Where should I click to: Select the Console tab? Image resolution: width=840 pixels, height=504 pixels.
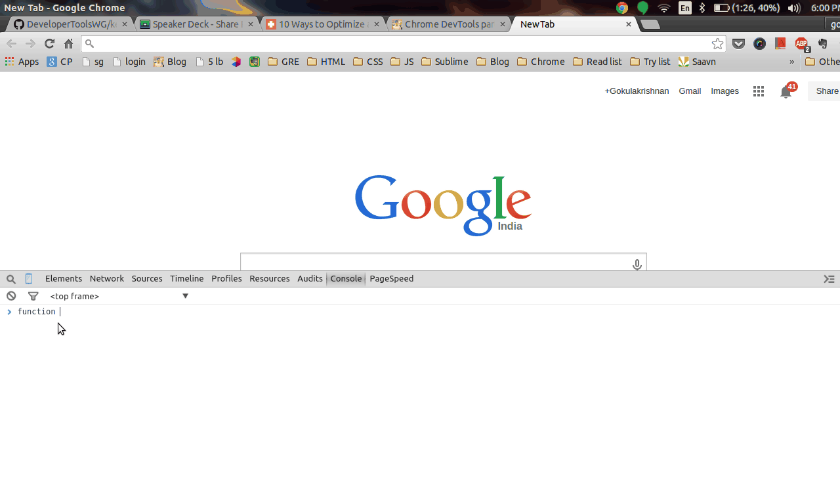(x=346, y=279)
